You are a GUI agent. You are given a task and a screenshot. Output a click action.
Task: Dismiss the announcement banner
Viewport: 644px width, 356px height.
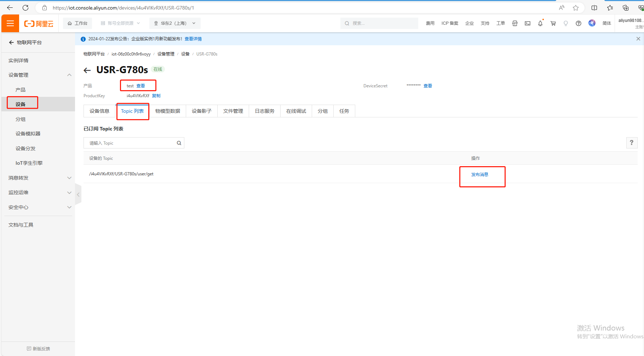[x=638, y=39]
